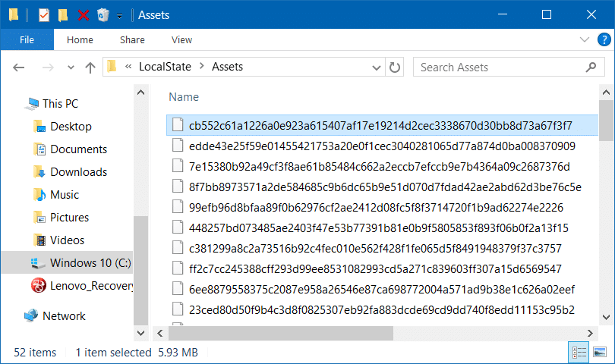The image size is (615, 364).
Task: Click navigation pane scrollbar up arrow
Action: click(x=140, y=93)
